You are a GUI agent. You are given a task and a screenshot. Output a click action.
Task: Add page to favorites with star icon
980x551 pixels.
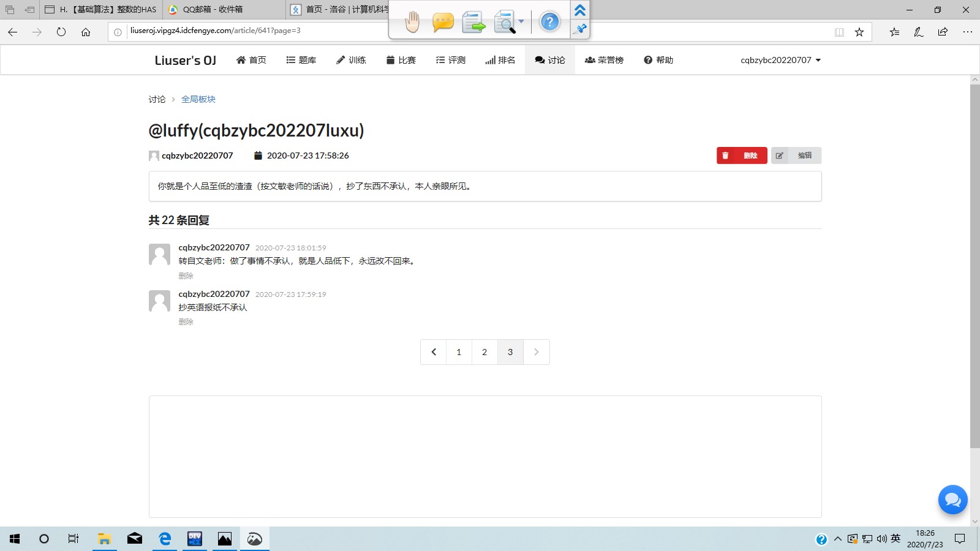pyautogui.click(x=859, y=32)
